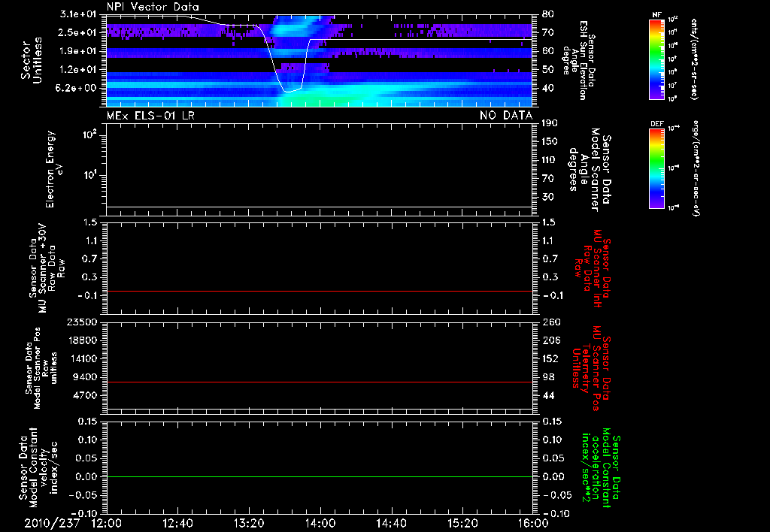Screen dimensions: 770x532
Task: Click the '1.9e+01' sector tick label
Action: 78,51
